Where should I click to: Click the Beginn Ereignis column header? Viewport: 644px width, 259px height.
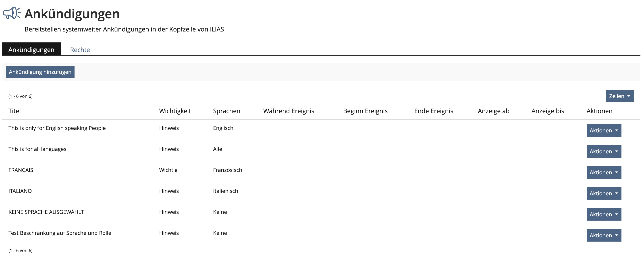pyautogui.click(x=365, y=111)
